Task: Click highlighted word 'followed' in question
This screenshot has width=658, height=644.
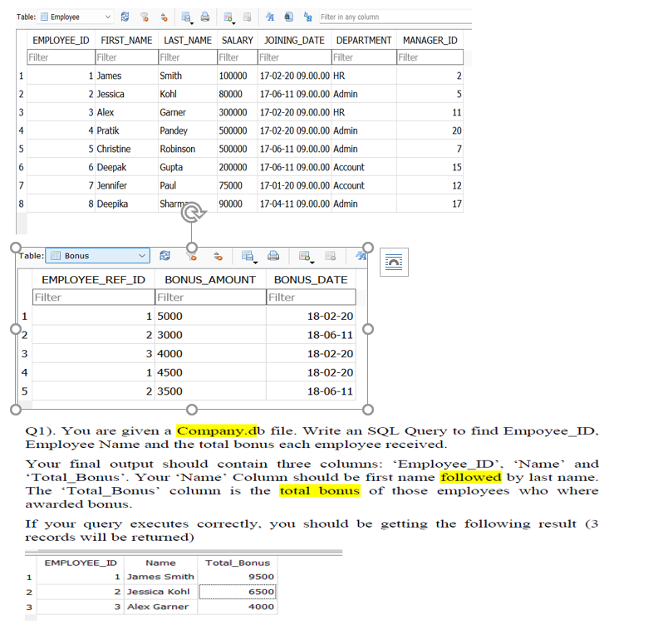Action: point(470,477)
